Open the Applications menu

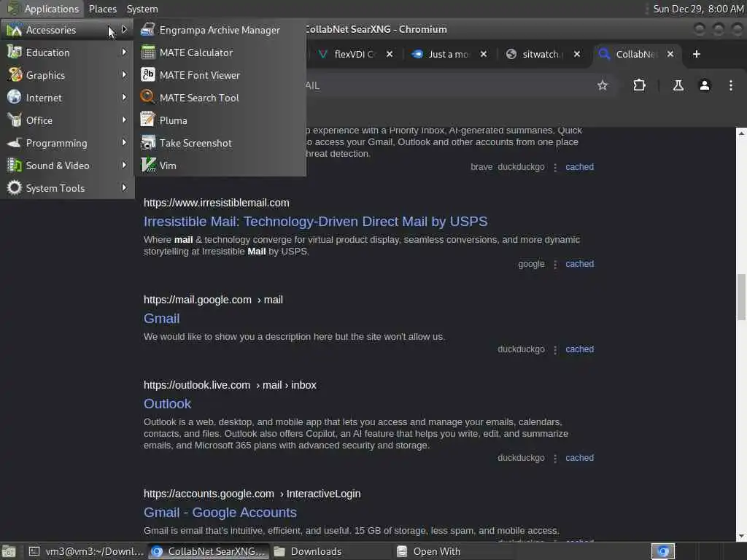(x=43, y=9)
